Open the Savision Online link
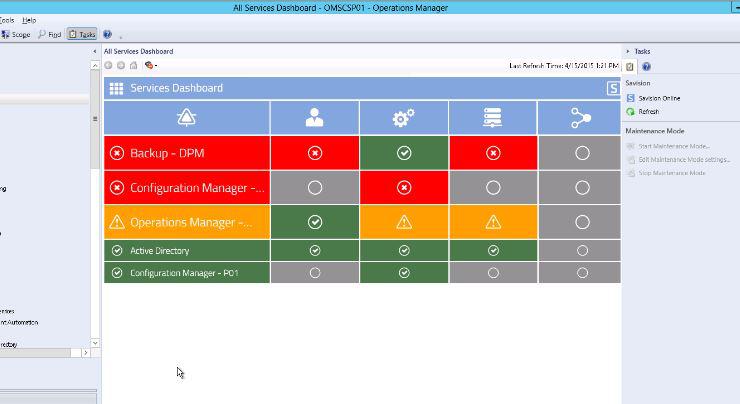Viewport: 740px width, 404px height. pos(659,98)
